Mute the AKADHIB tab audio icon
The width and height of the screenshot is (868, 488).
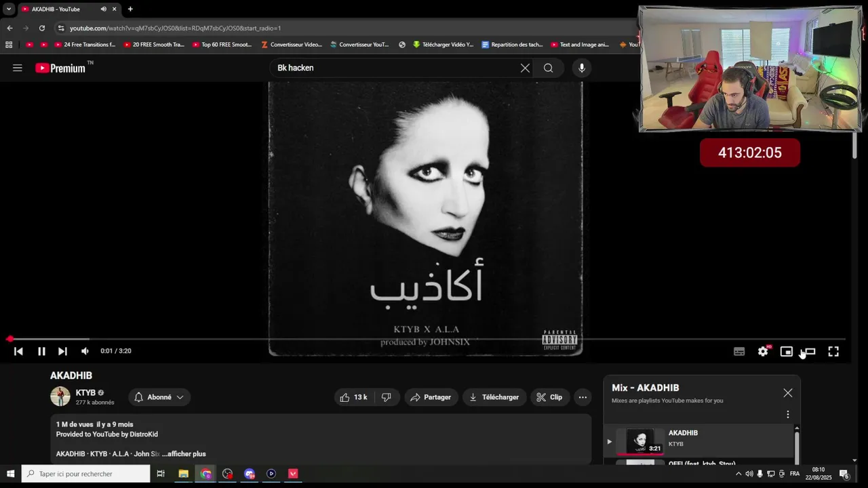(103, 9)
